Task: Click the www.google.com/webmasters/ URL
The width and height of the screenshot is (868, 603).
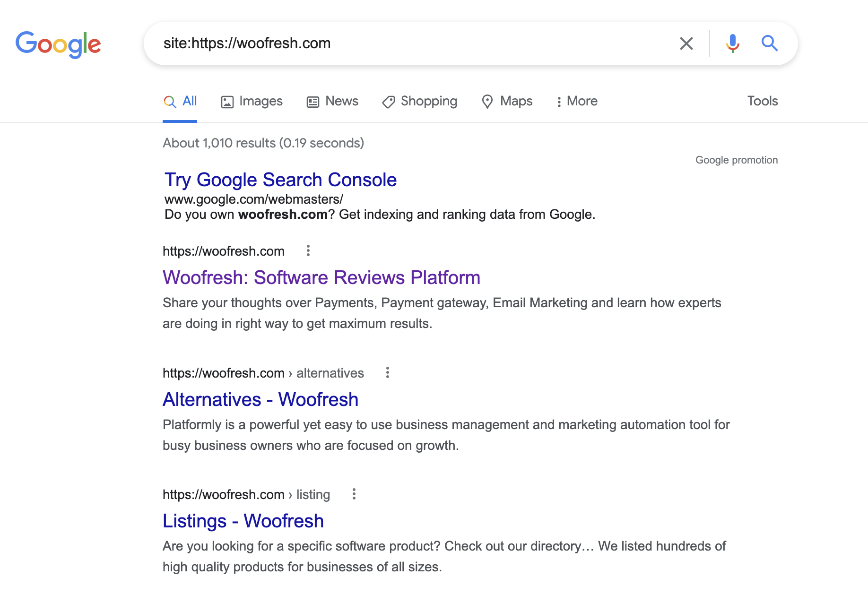Action: coord(253,199)
